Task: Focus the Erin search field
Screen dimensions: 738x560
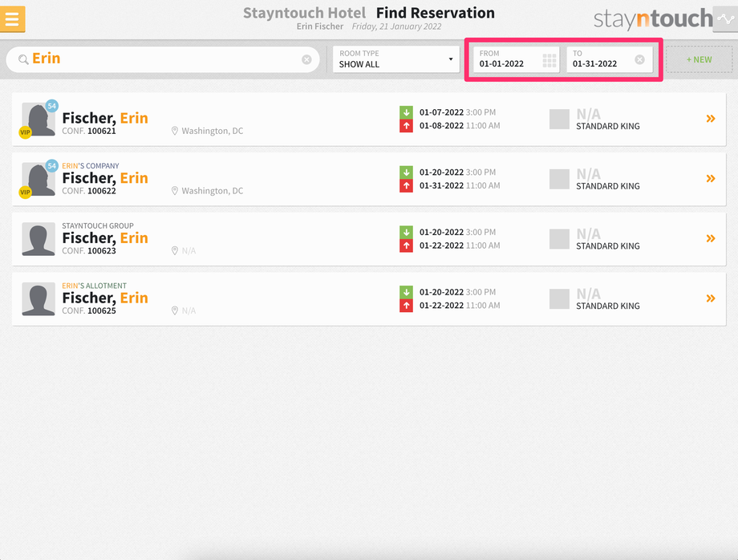Action: [x=163, y=59]
